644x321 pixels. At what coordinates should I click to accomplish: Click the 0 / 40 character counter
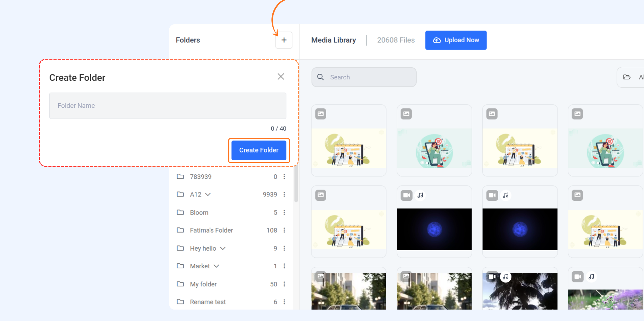279,129
